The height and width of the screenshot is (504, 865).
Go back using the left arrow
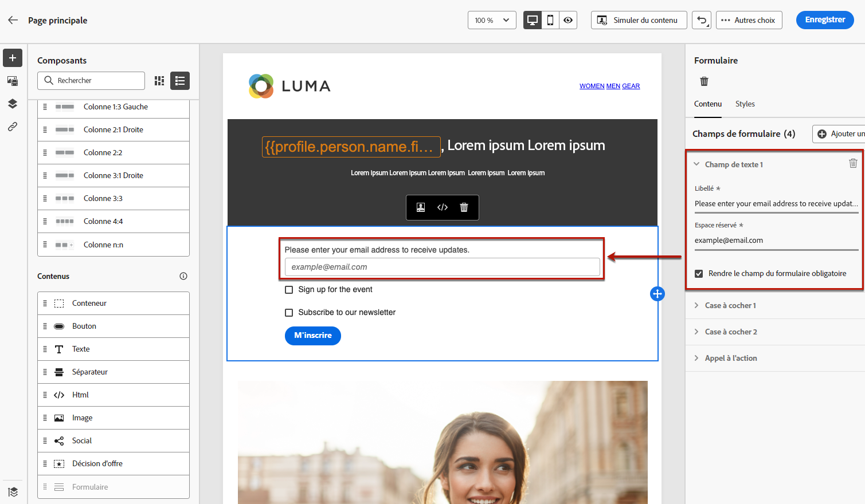tap(13, 20)
